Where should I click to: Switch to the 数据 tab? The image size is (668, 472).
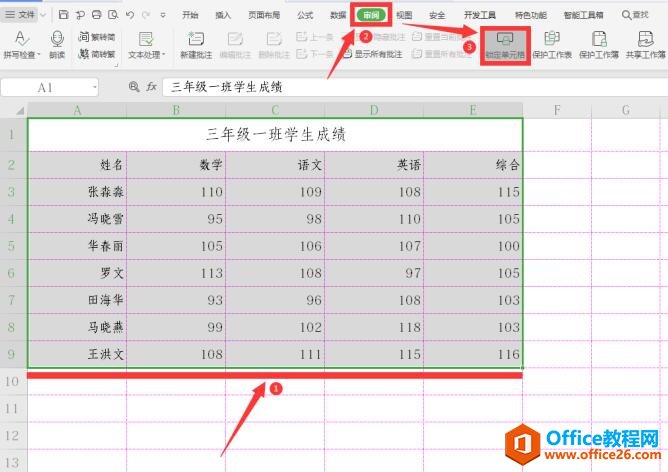(x=338, y=15)
